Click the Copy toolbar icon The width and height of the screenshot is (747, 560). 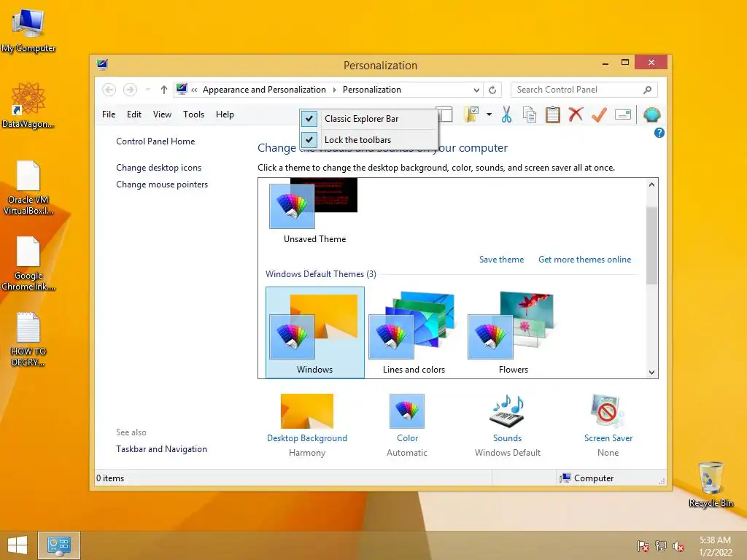530,114
